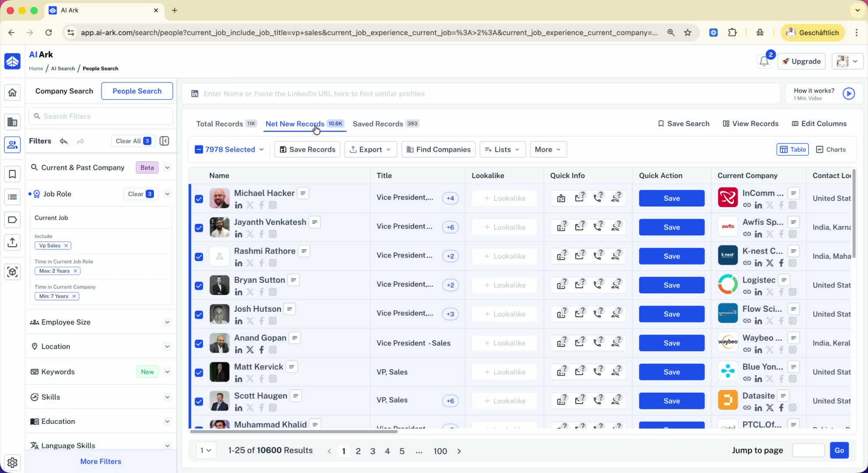Open settings gear in left sidebar
Screen dimensions: 868x473
12,462
